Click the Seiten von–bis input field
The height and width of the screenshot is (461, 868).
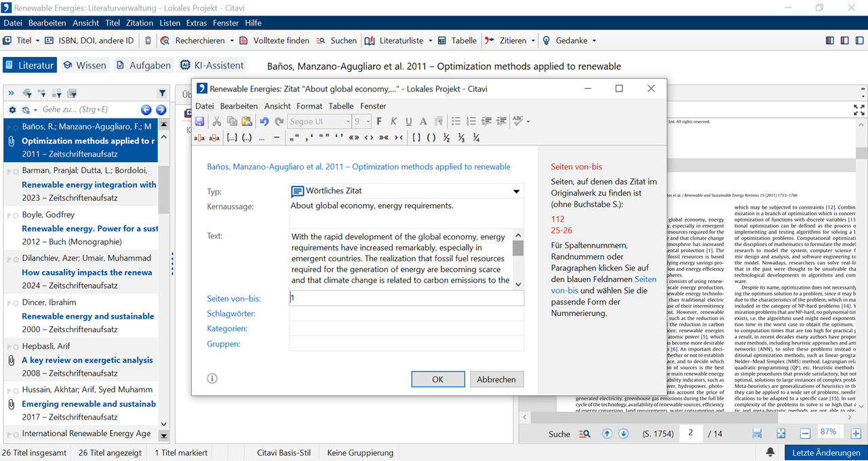click(x=406, y=298)
